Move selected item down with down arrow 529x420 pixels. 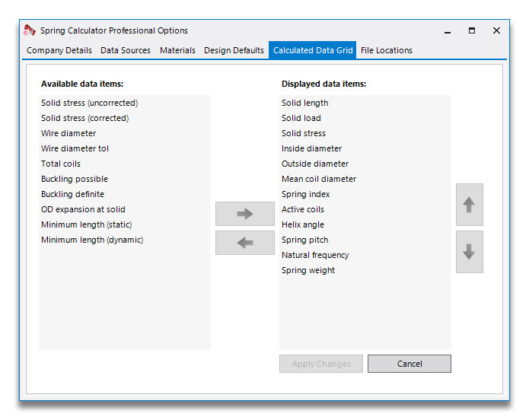[x=470, y=252]
